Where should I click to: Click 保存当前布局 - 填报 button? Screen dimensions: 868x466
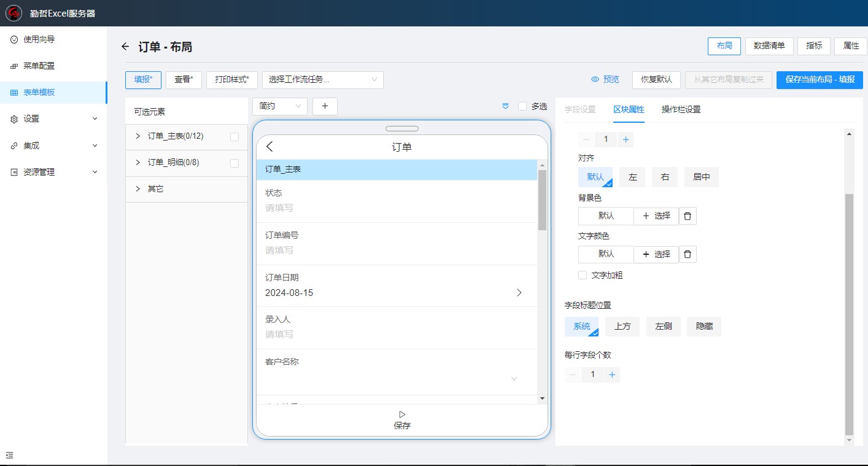(x=820, y=80)
